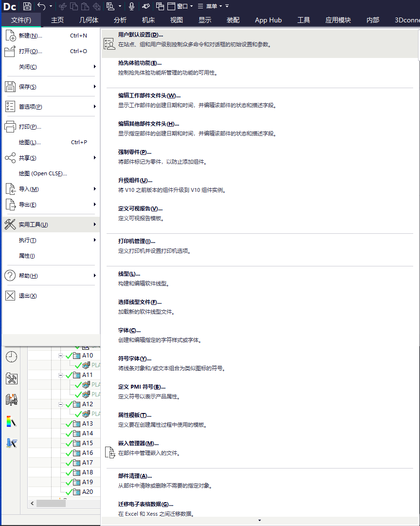Choose 绘图 (Open CLSF)... entry
This screenshot has width=420, height=526.
pyautogui.click(x=51, y=173)
